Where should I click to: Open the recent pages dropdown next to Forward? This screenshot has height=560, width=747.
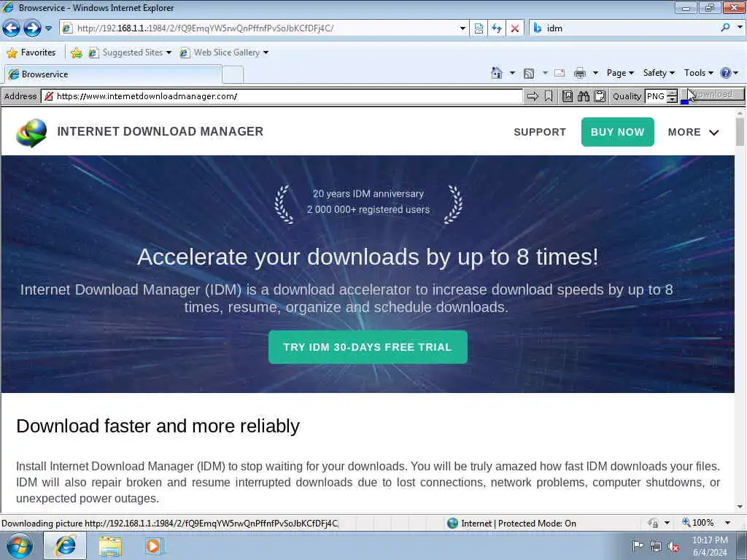coord(49,28)
